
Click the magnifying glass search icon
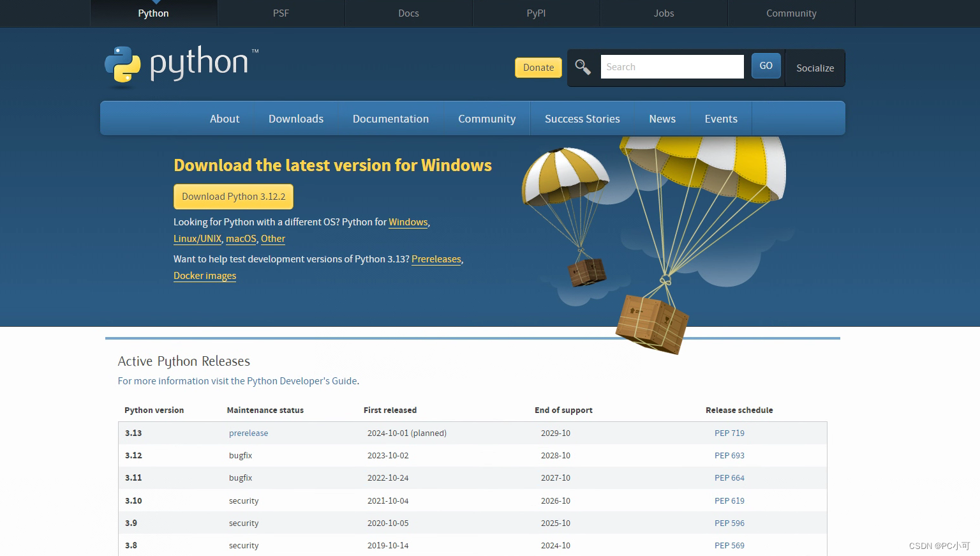point(583,66)
